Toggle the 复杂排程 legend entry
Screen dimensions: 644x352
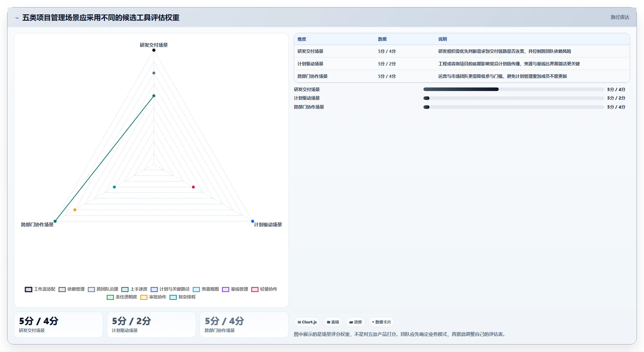(182, 297)
